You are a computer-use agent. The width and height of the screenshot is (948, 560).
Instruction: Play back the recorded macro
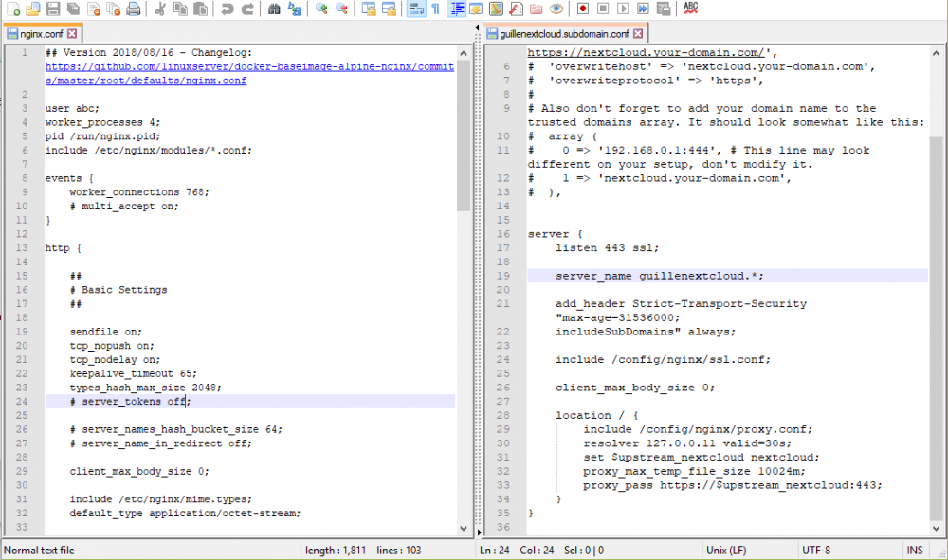pos(623,9)
